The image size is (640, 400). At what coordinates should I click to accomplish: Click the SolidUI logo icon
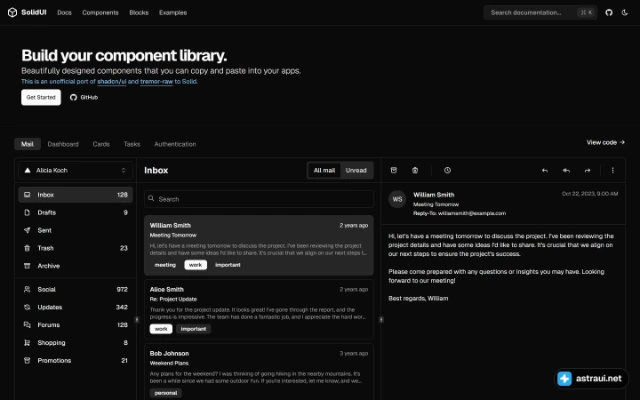pos(12,13)
